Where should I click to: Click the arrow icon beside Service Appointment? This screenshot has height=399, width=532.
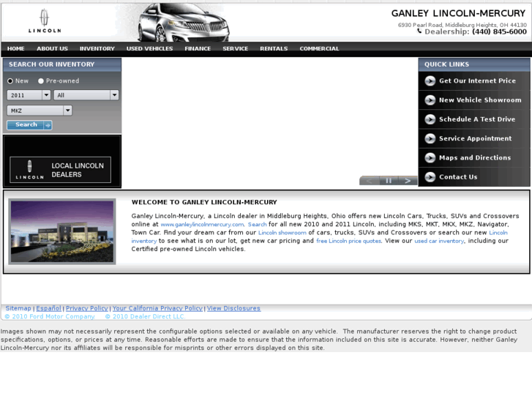[x=430, y=138]
